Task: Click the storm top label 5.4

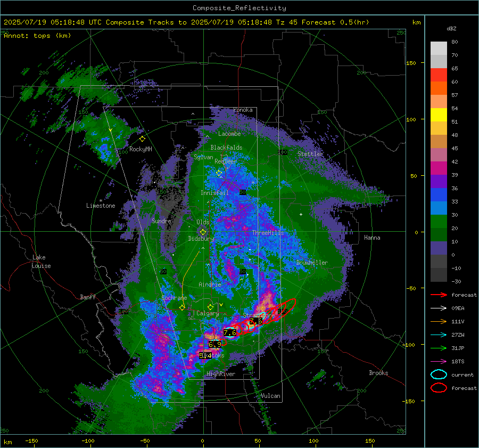Action: pos(205,355)
